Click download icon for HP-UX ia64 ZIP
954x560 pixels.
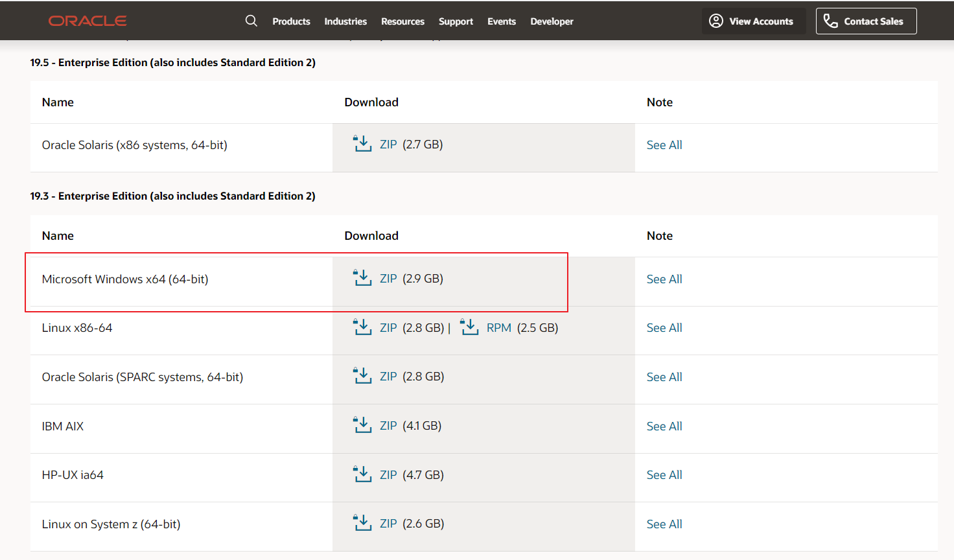362,474
